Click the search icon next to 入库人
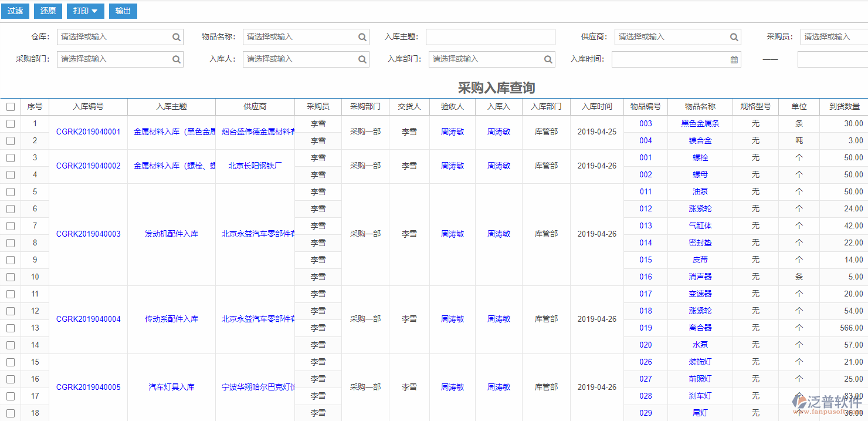 [x=362, y=59]
